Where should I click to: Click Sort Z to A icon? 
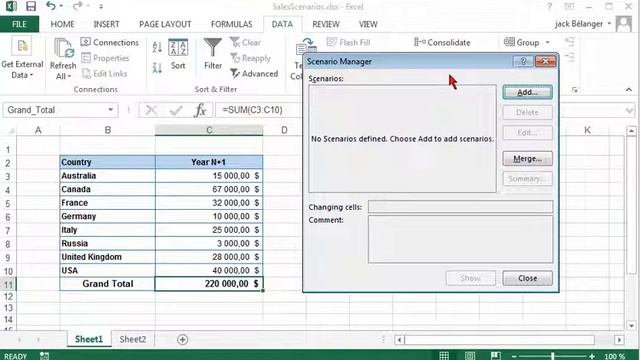click(157, 67)
